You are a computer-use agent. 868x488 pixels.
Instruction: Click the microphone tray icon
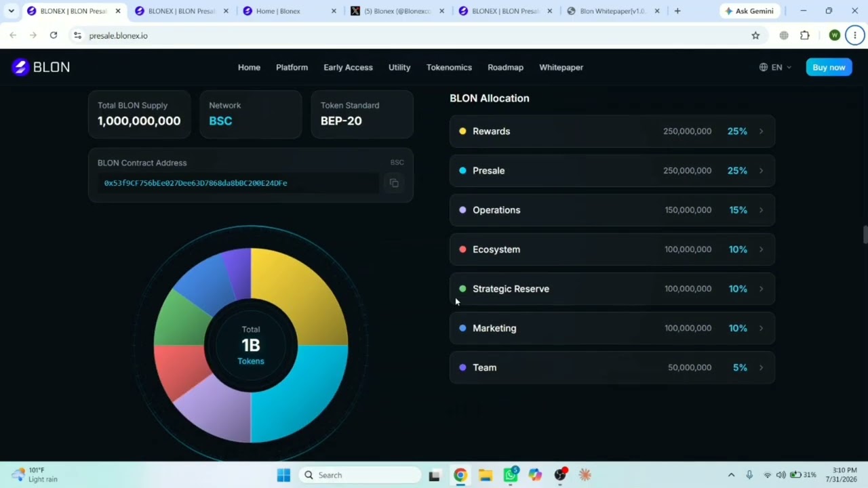coord(749,475)
